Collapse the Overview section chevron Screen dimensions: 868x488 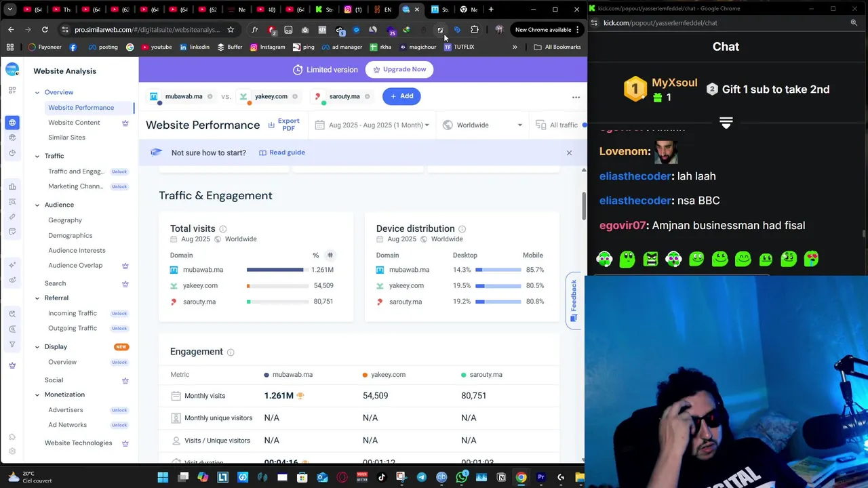click(37, 93)
